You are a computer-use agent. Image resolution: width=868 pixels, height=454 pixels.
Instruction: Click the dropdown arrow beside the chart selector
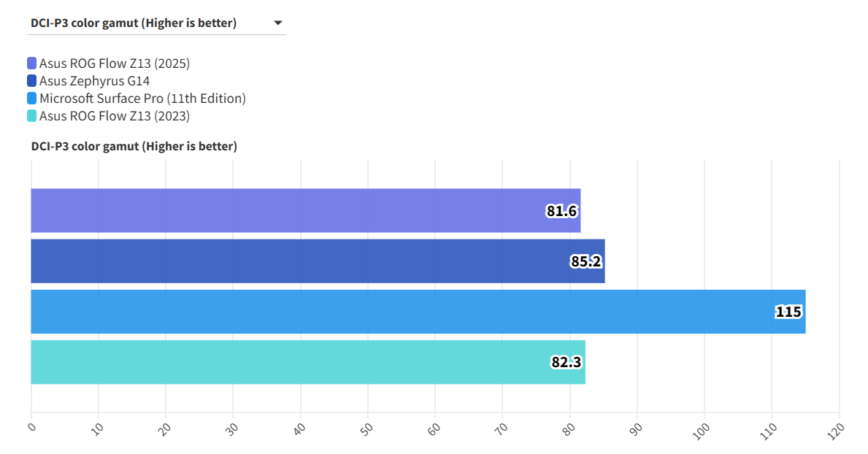point(277,23)
